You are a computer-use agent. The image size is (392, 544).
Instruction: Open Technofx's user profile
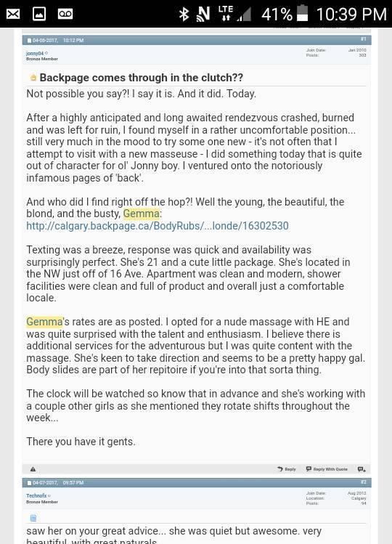pos(36,495)
